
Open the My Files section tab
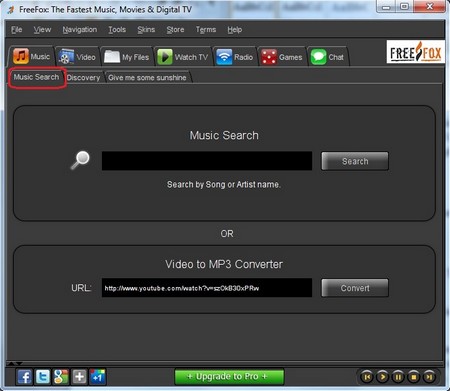(127, 57)
